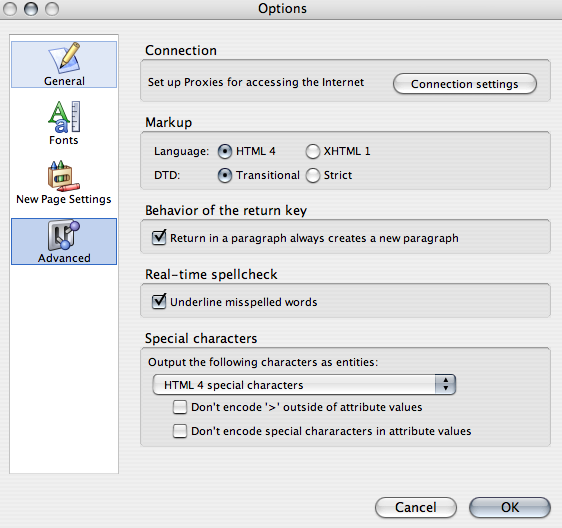Click the dropdown arrows for entity output
The width and height of the screenshot is (562, 528).
coord(445,385)
